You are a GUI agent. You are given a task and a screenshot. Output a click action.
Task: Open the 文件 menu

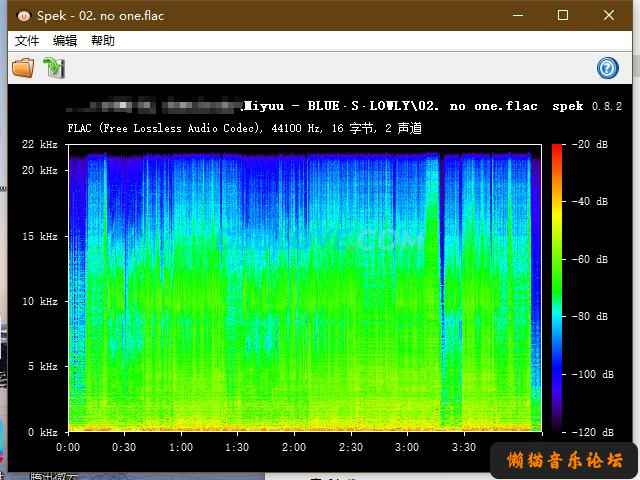click(27, 41)
